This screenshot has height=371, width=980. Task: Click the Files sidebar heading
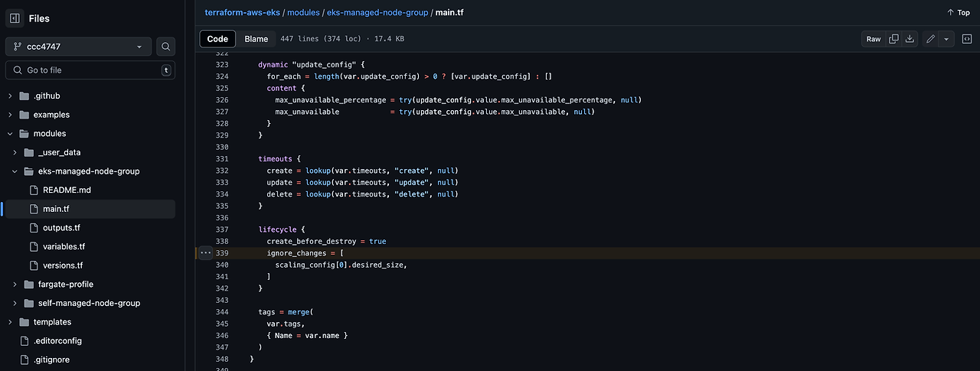39,18
